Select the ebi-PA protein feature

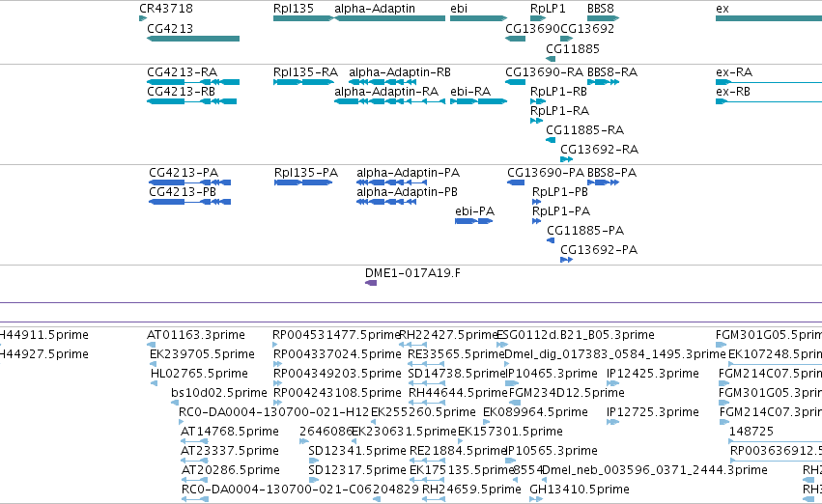474,222
